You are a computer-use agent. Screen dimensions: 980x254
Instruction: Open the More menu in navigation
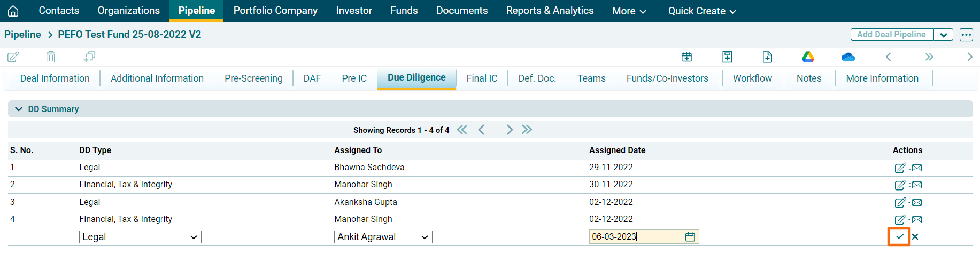[x=629, y=11]
